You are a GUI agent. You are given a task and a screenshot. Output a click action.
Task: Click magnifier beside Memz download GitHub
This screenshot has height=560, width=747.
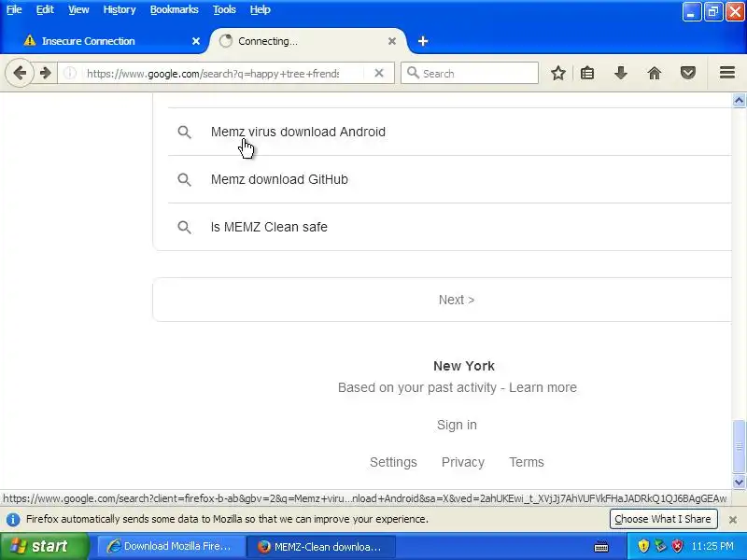[x=184, y=179]
